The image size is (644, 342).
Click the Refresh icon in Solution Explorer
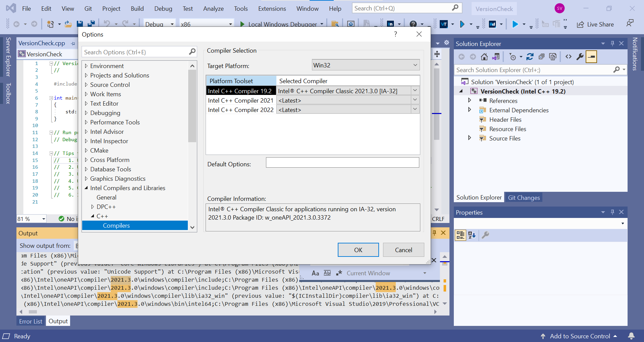[x=530, y=56]
